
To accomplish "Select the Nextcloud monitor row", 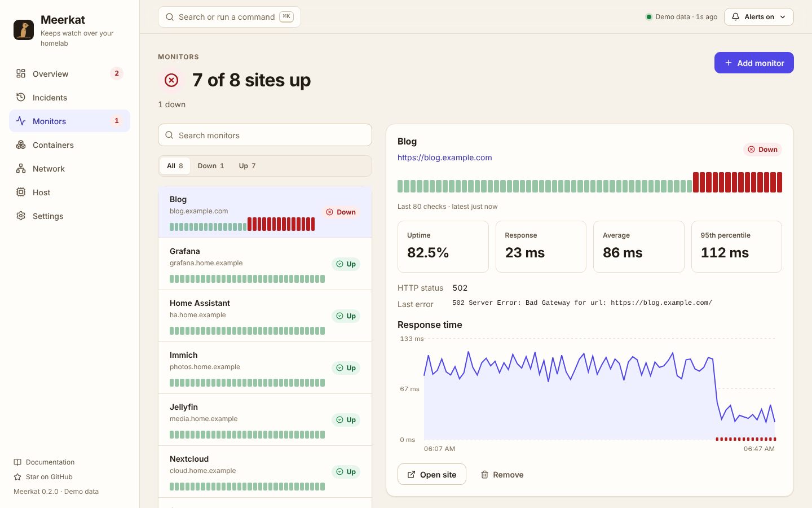I will click(x=265, y=472).
